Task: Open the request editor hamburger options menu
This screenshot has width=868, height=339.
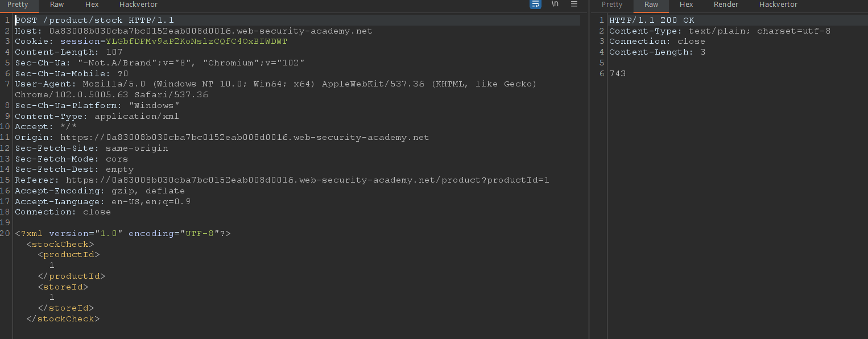Action: (x=574, y=5)
